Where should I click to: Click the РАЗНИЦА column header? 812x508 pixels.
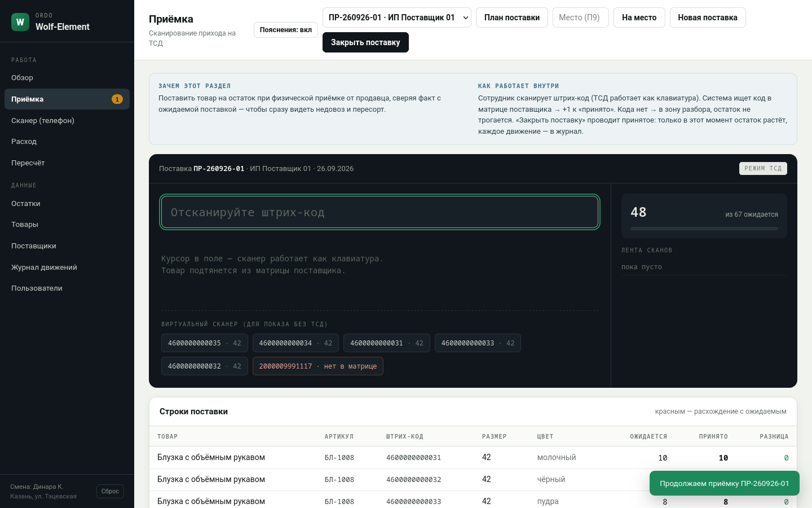(x=774, y=437)
